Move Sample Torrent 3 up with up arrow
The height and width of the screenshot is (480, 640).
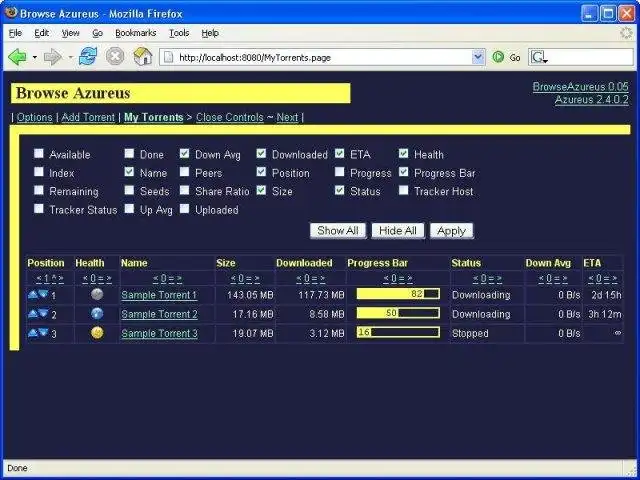[x=33, y=332]
